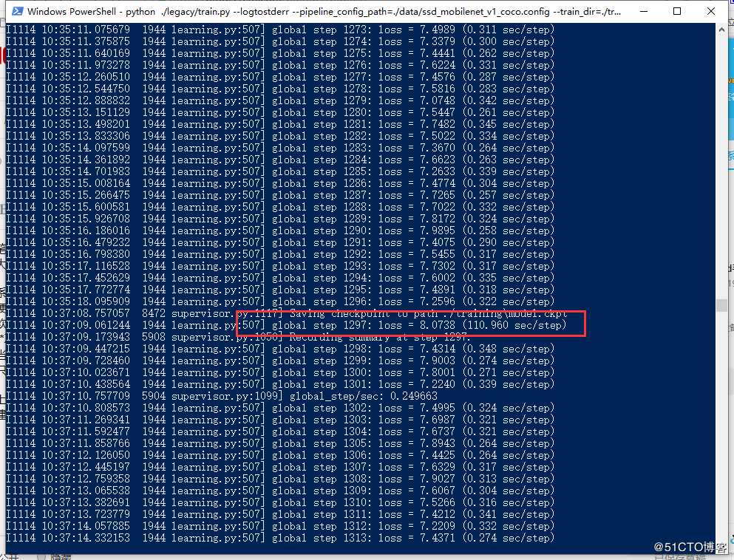The width and height of the screenshot is (734, 560).
Task: Click the log line for global step 1287
Action: tap(280, 194)
